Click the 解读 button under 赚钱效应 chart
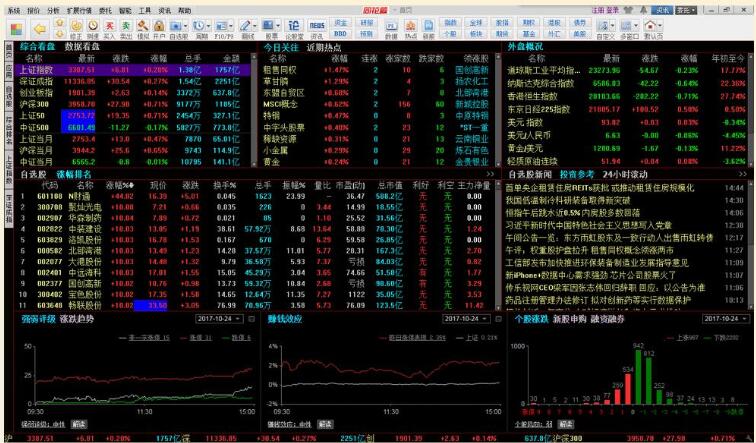Image resolution: width=756 pixels, height=443 pixels. pyautogui.click(x=325, y=424)
